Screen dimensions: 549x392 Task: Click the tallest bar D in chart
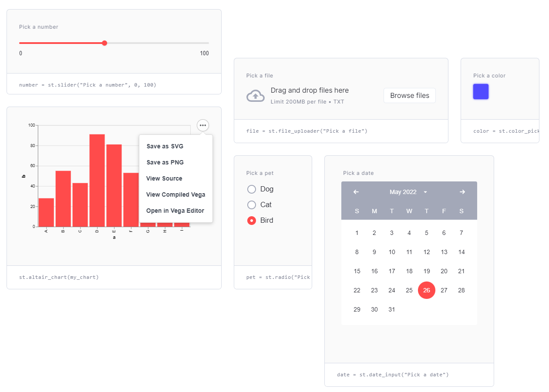[97, 181]
